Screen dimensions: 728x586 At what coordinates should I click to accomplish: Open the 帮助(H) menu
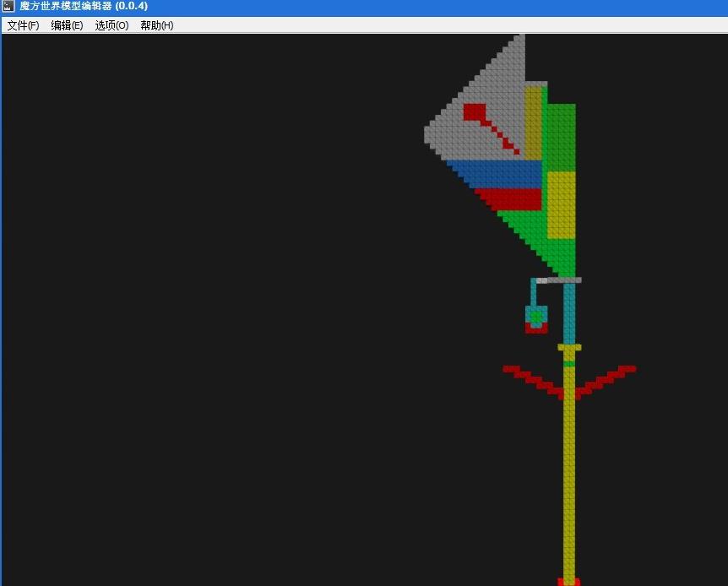pyautogui.click(x=157, y=25)
